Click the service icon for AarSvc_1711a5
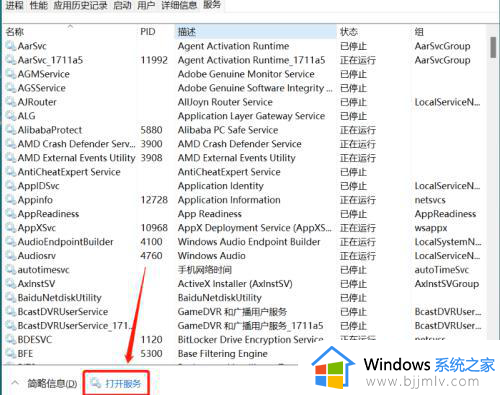500x395 pixels. click(11, 60)
